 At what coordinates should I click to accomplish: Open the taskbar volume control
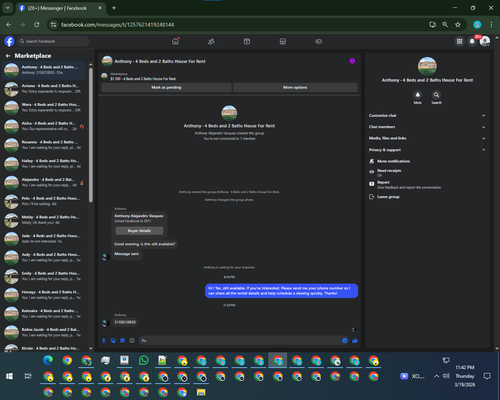click(x=446, y=376)
